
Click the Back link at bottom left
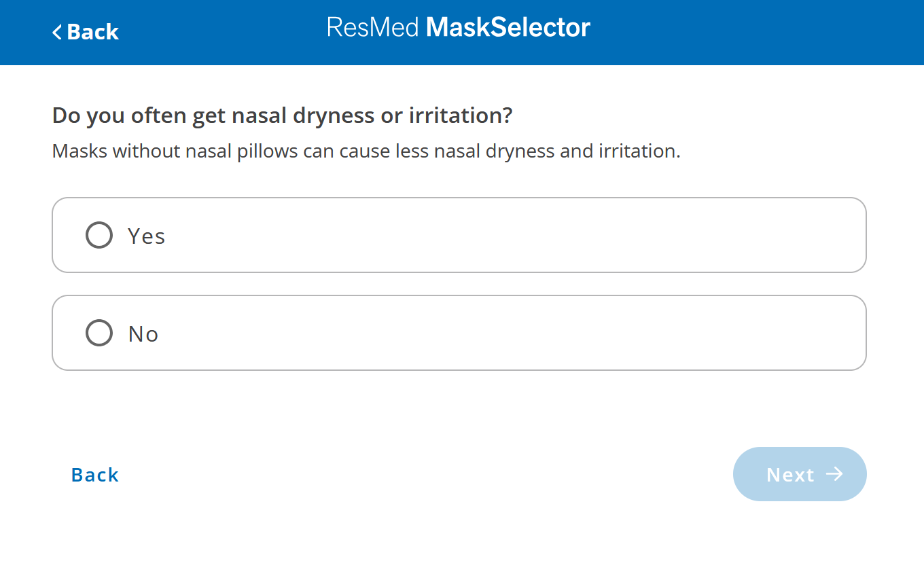[x=94, y=474]
